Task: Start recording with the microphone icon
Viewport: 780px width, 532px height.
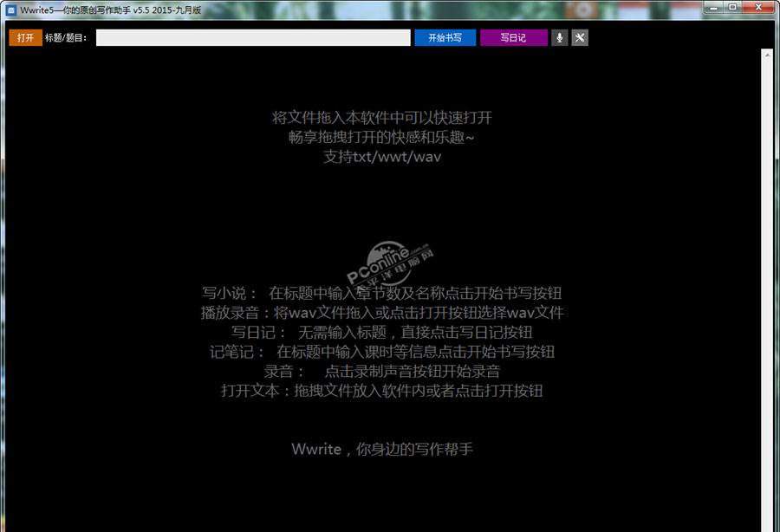Action: tap(560, 38)
